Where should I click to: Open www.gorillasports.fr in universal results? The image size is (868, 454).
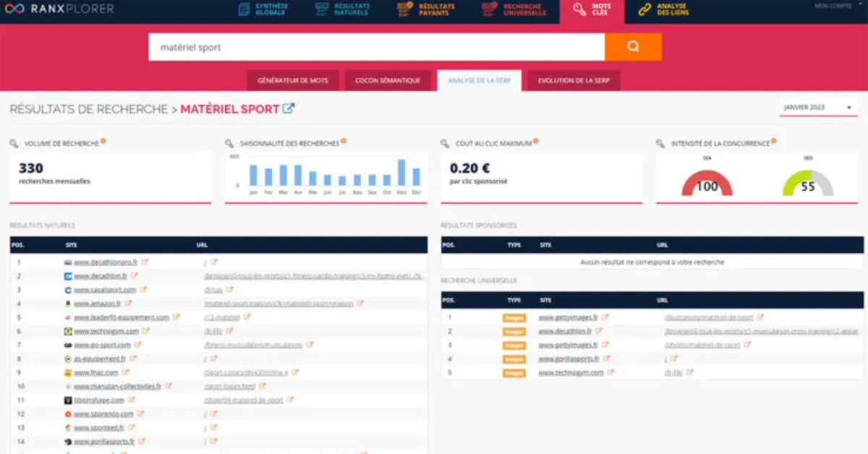pos(570,359)
